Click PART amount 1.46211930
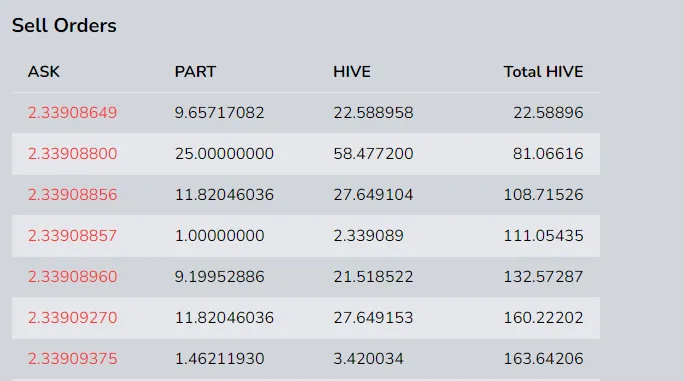 pyautogui.click(x=219, y=359)
